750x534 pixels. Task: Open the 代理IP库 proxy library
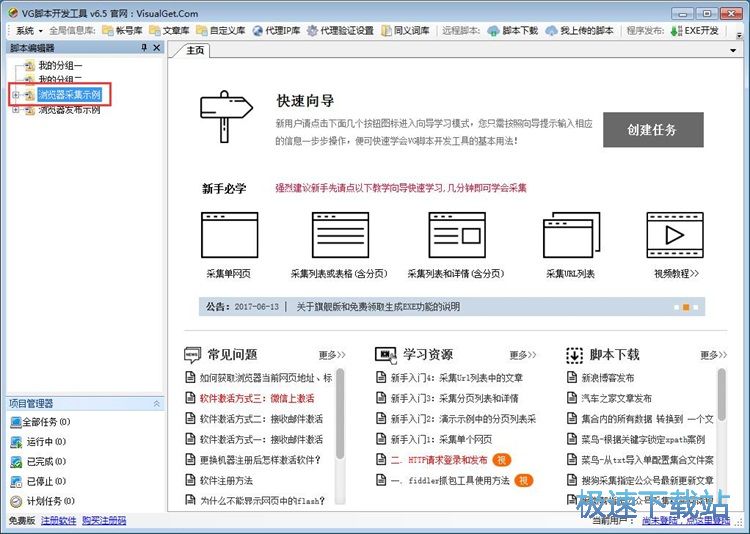(x=276, y=31)
